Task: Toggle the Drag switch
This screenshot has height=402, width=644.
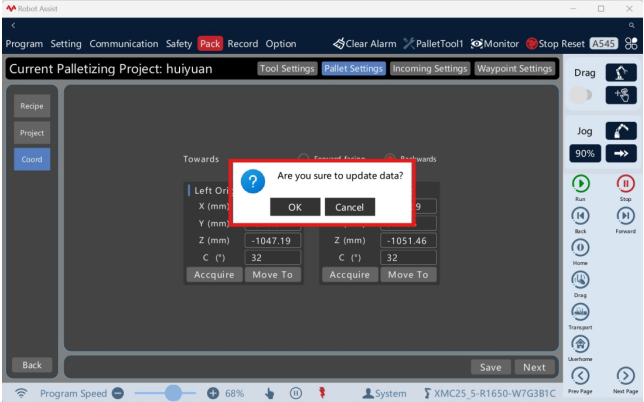Action: [x=581, y=95]
